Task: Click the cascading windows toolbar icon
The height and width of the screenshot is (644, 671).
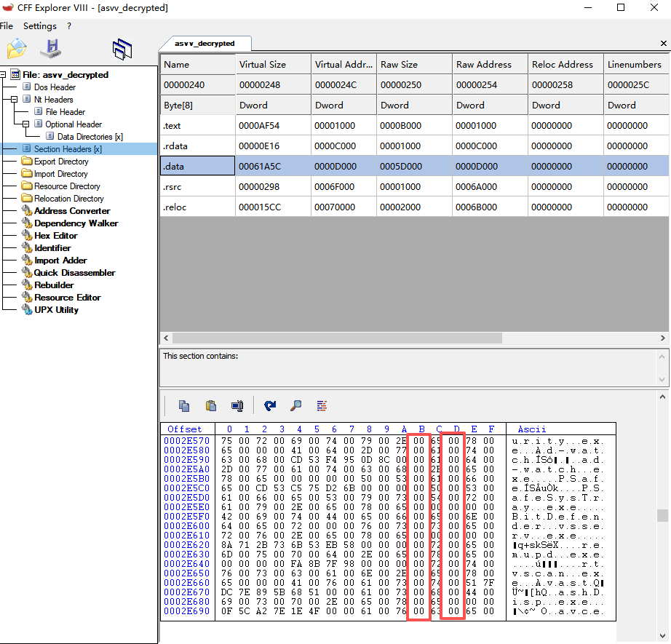Action: pos(122,49)
